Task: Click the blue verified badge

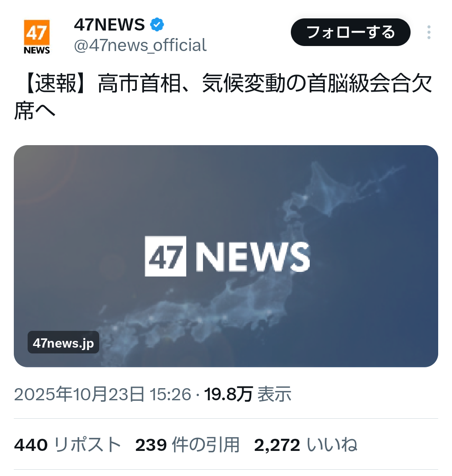Action: pos(157,25)
